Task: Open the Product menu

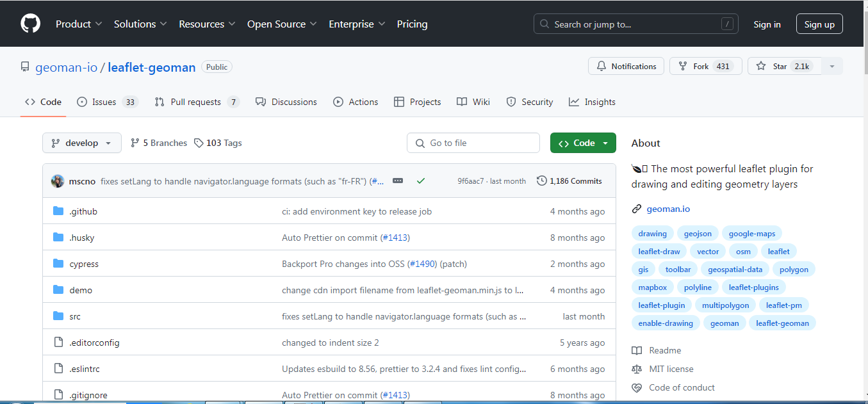Action: (x=79, y=24)
